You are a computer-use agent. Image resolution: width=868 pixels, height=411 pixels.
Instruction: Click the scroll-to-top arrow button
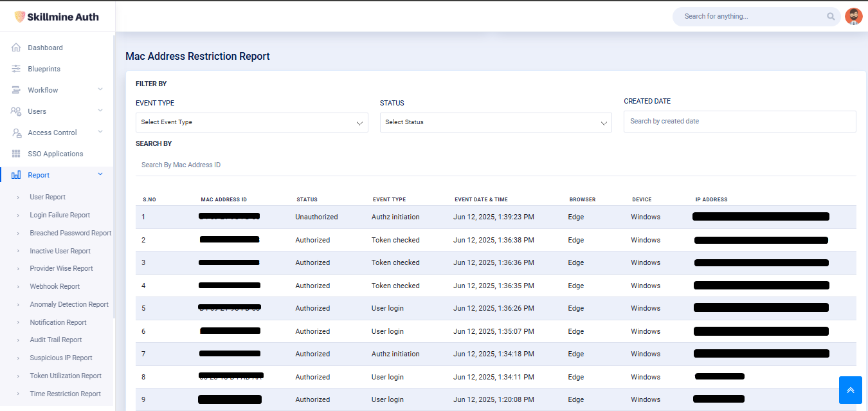(x=850, y=390)
